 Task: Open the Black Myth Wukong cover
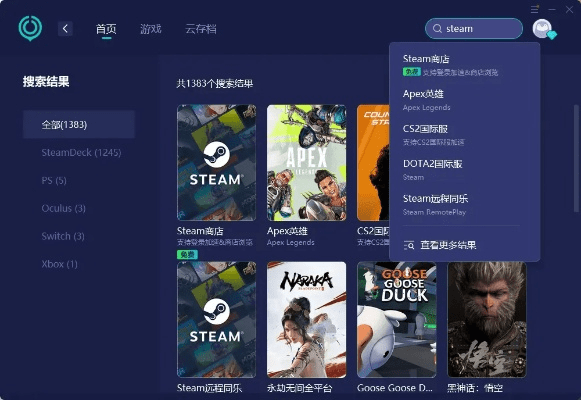click(487, 320)
